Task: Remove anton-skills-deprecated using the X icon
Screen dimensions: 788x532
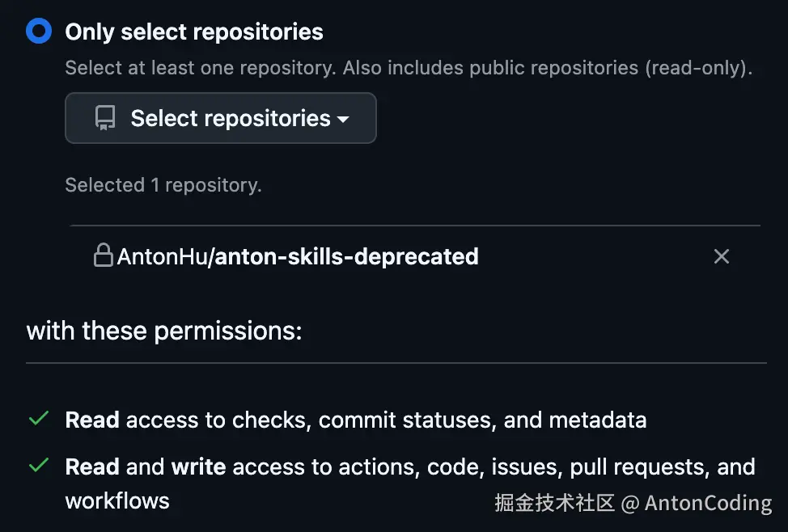Action: (722, 256)
